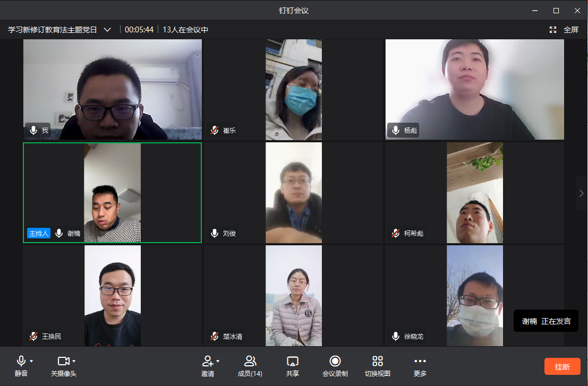The width and height of the screenshot is (588, 386).
Task: Open camera options arrow beside 关摄像头
Action: click(x=74, y=361)
